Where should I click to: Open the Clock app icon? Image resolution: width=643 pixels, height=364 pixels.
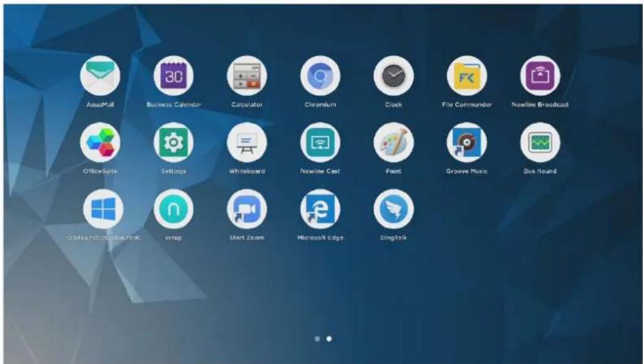393,76
